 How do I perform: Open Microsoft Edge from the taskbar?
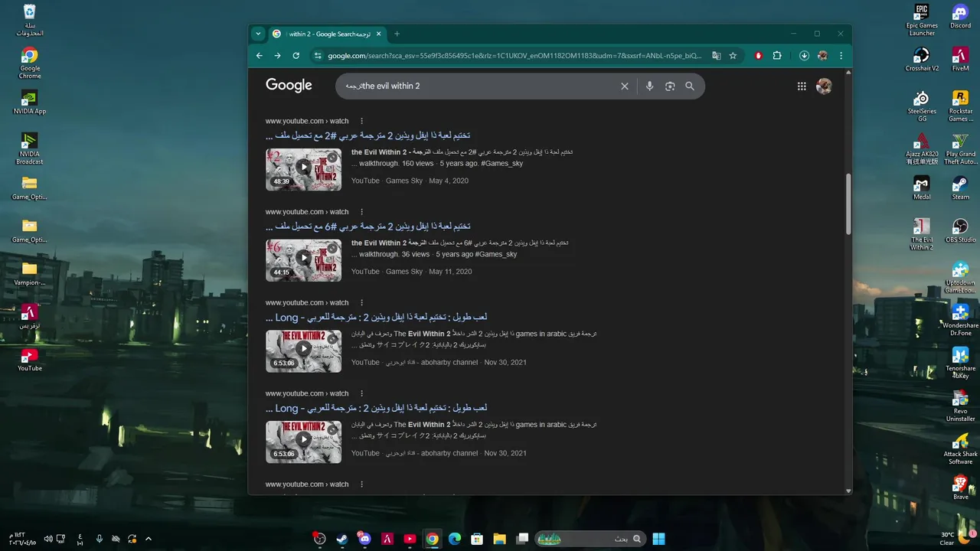(x=455, y=539)
